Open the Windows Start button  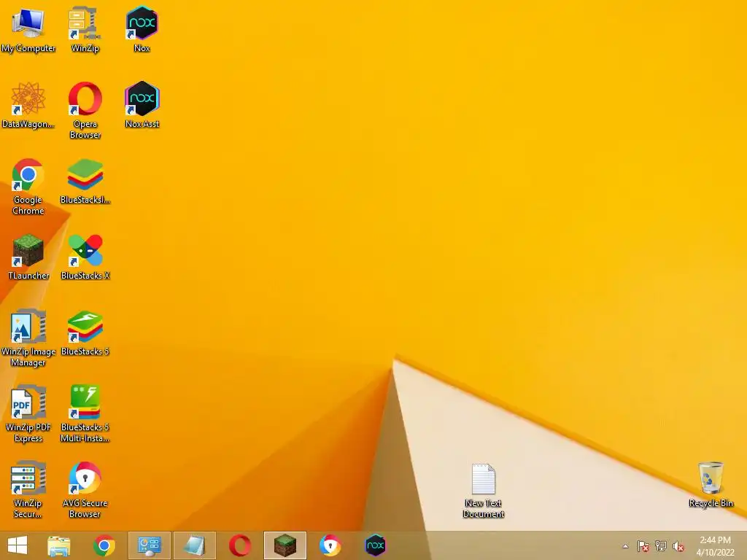(18, 545)
